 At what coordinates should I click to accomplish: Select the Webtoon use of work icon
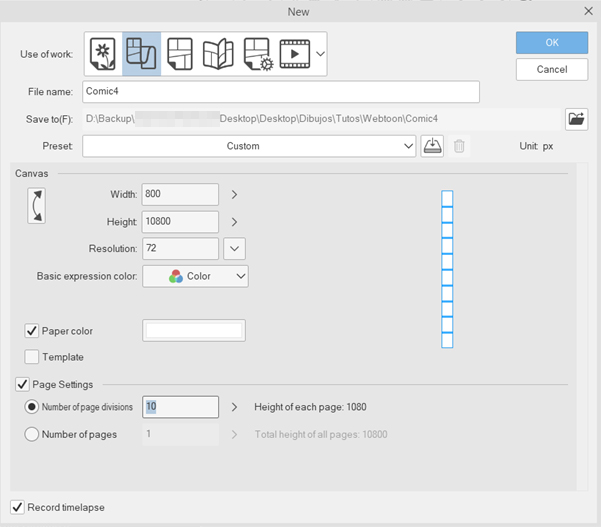tap(141, 54)
